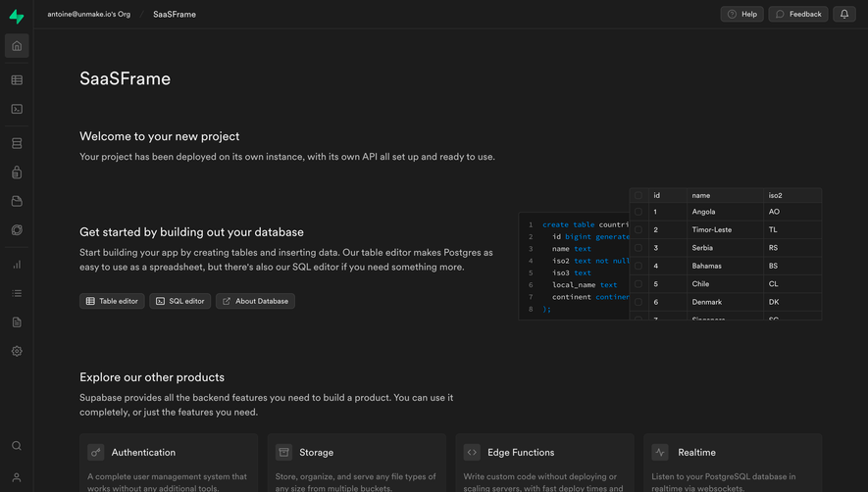
Task: Click the antoine@unmake.io's Org breadcrumb
Action: (x=89, y=15)
